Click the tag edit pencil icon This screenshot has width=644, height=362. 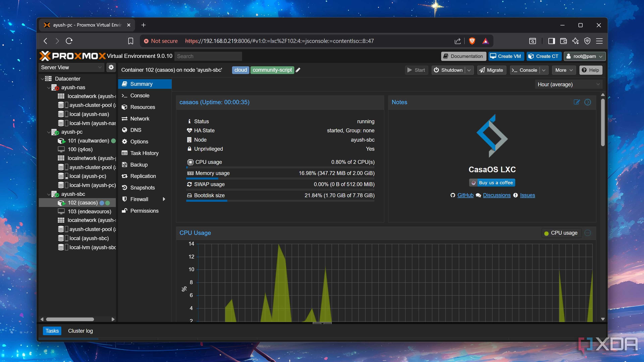pyautogui.click(x=298, y=70)
